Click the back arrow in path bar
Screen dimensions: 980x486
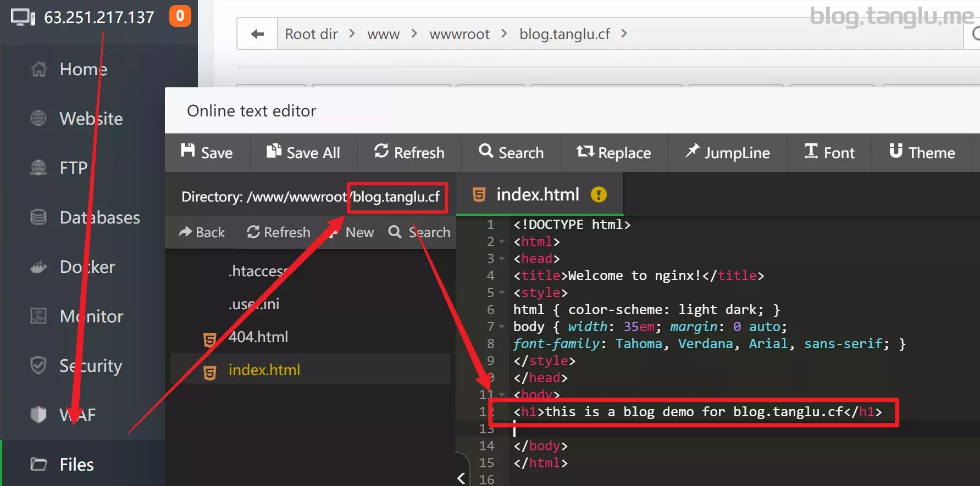tap(257, 34)
